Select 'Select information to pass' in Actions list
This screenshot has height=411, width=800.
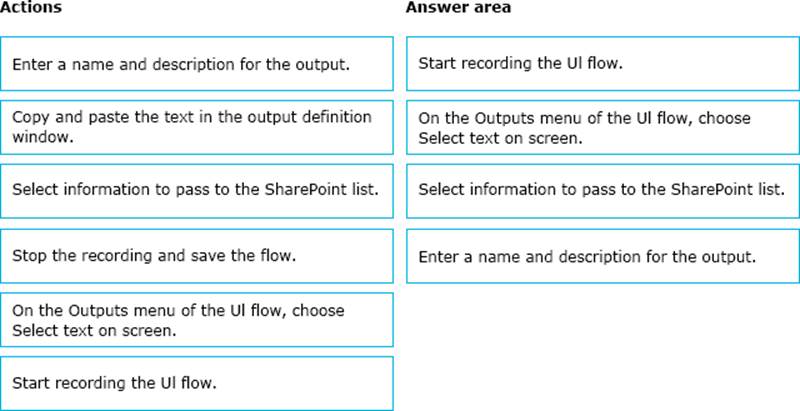(197, 190)
